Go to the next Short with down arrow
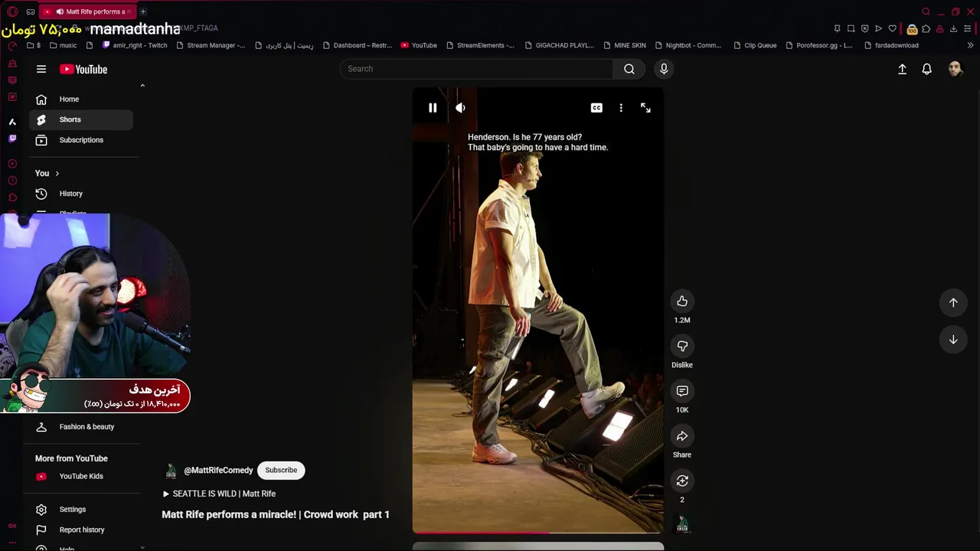 (953, 339)
